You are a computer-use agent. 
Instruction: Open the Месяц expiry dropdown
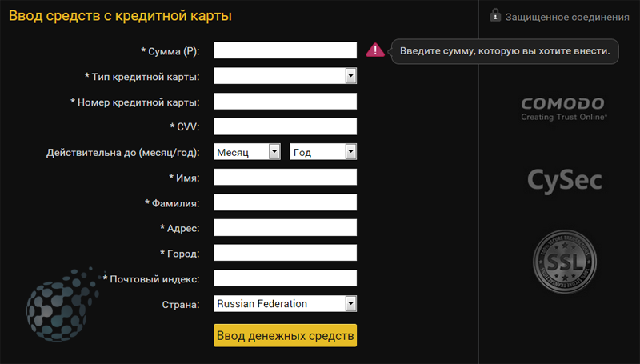click(247, 152)
